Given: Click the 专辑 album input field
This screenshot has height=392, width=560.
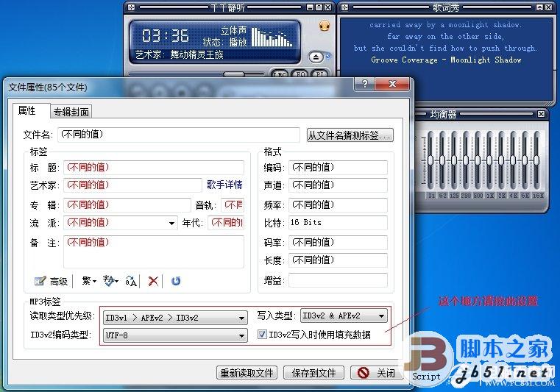Looking at the screenshot, I should [127, 205].
